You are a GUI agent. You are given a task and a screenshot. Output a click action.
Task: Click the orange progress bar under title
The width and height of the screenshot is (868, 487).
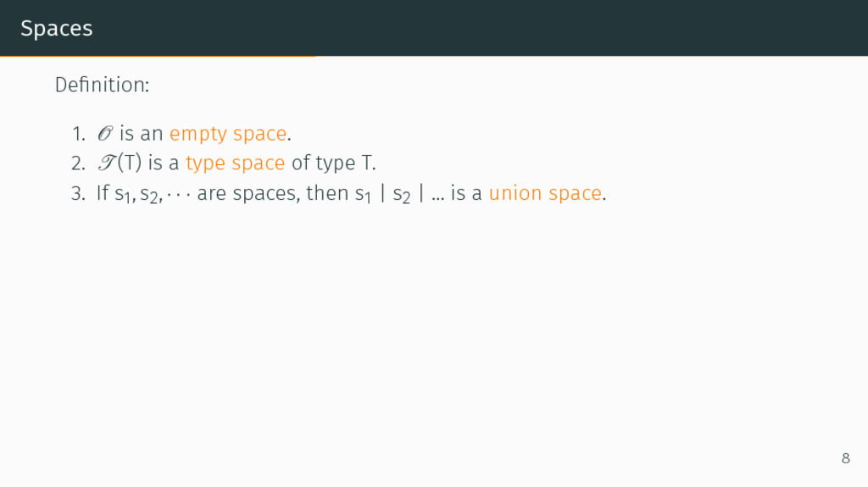tap(158, 57)
